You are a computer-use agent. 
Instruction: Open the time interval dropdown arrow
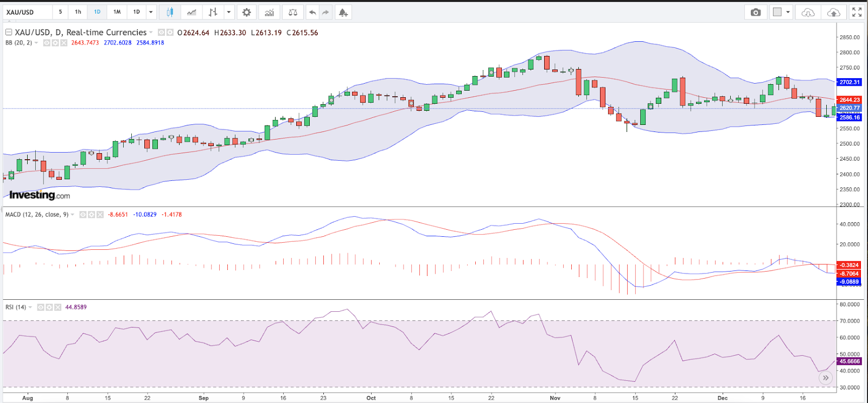[x=151, y=12]
